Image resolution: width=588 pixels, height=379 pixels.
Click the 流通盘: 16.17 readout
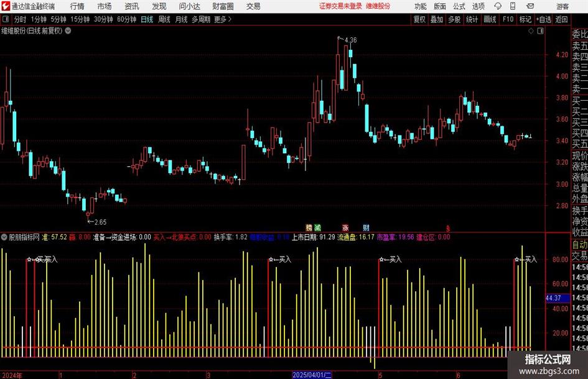point(355,237)
